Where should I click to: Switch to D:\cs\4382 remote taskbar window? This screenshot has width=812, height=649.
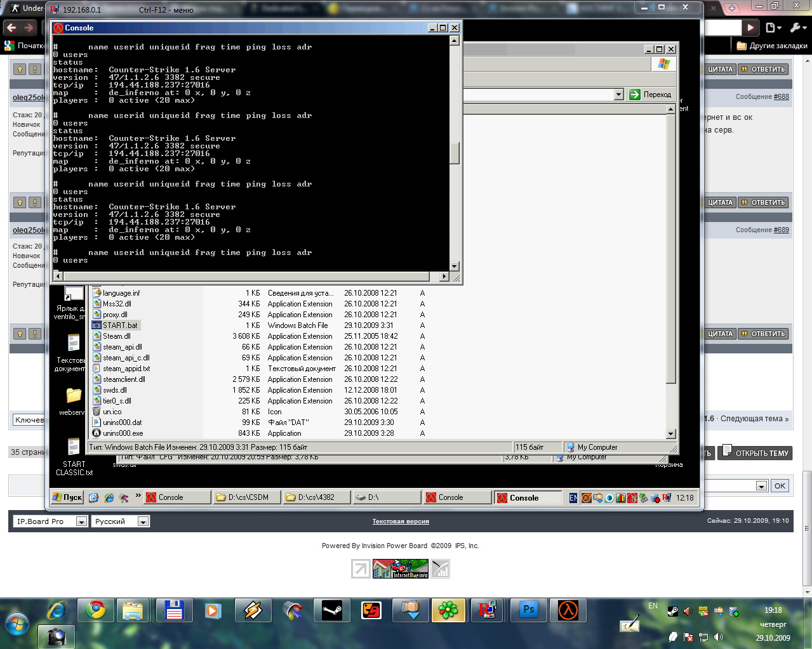[317, 497]
